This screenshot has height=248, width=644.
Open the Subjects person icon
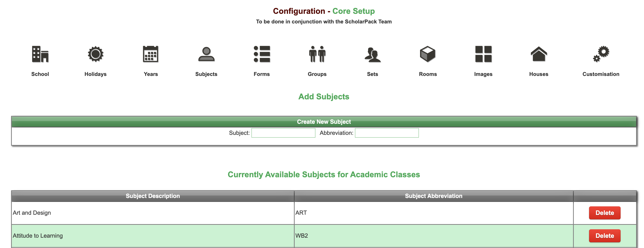click(206, 54)
